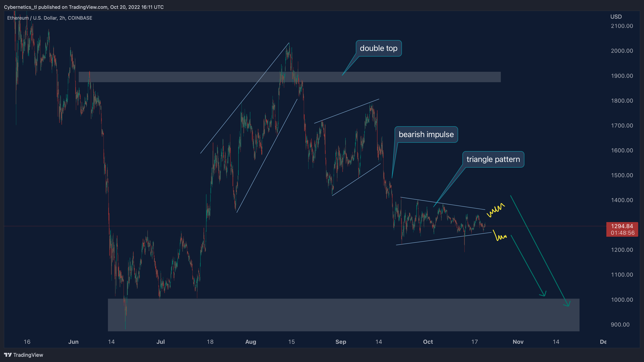Click the countdown timer 01:48:56
The height and width of the screenshot is (362, 644).
tap(622, 233)
